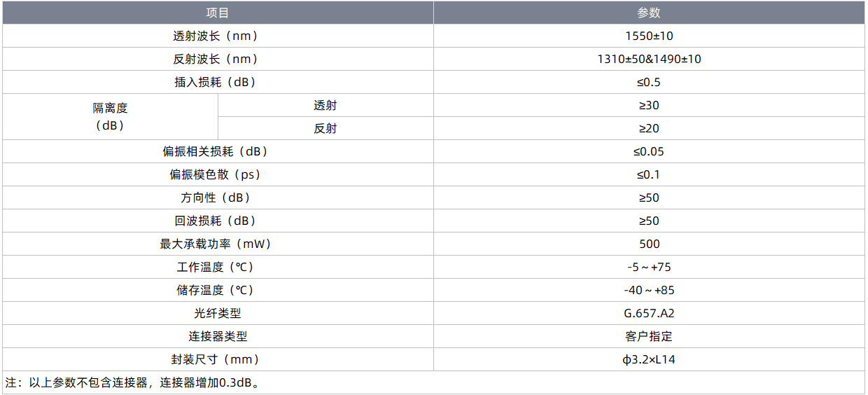Screen dimensions: 868x395
Task: Select the 隔离度 merged cell
Action: [111, 116]
